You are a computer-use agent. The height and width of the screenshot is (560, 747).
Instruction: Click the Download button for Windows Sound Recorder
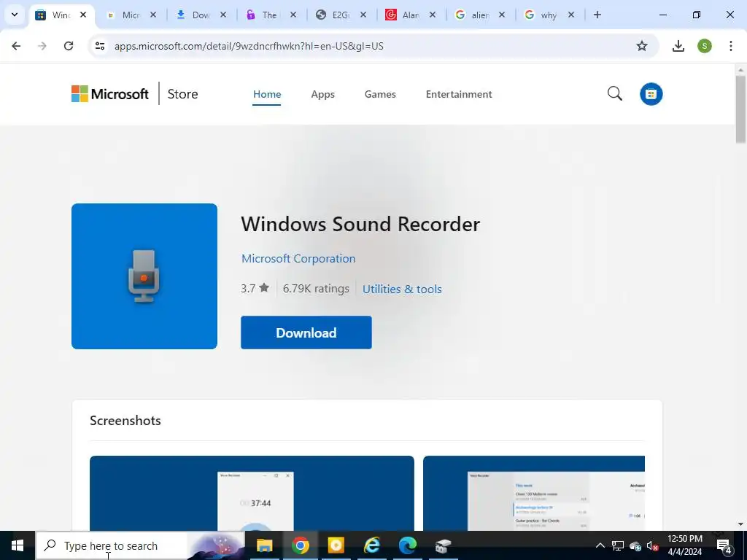point(306,332)
